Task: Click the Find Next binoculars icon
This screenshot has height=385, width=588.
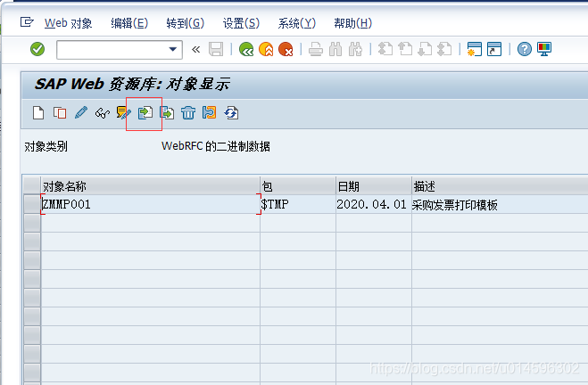Action: pos(355,49)
